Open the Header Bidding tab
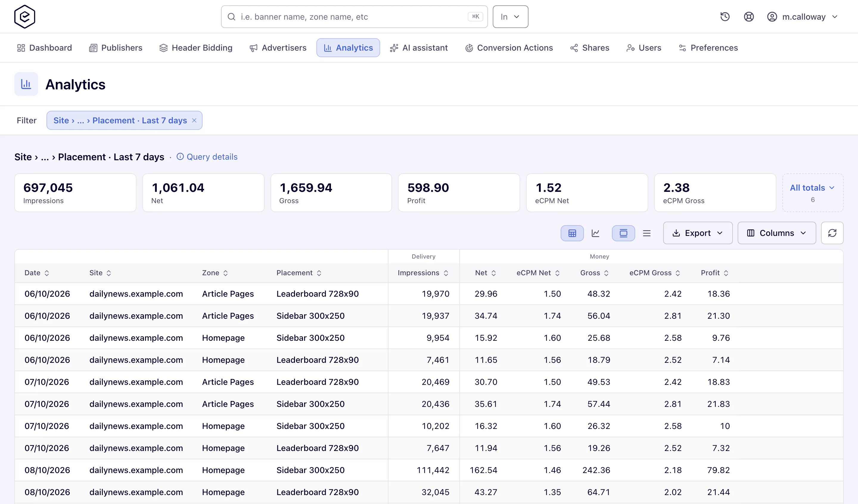The height and width of the screenshot is (504, 858). click(x=196, y=48)
